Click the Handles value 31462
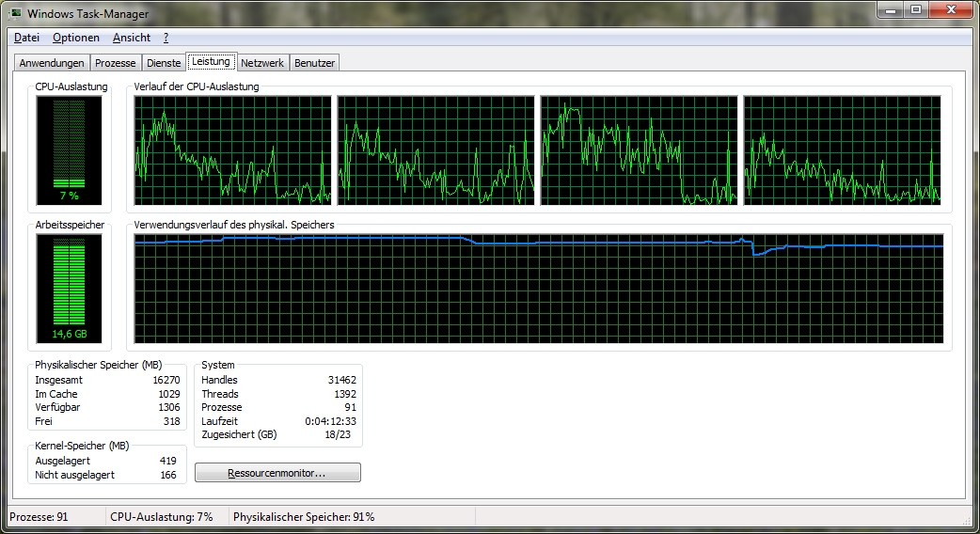Viewport: 980px width, 534px height. coord(342,380)
